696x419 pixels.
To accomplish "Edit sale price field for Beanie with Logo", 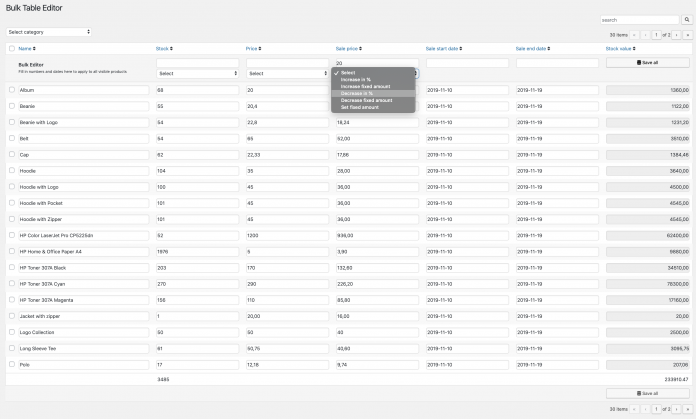I will point(377,122).
